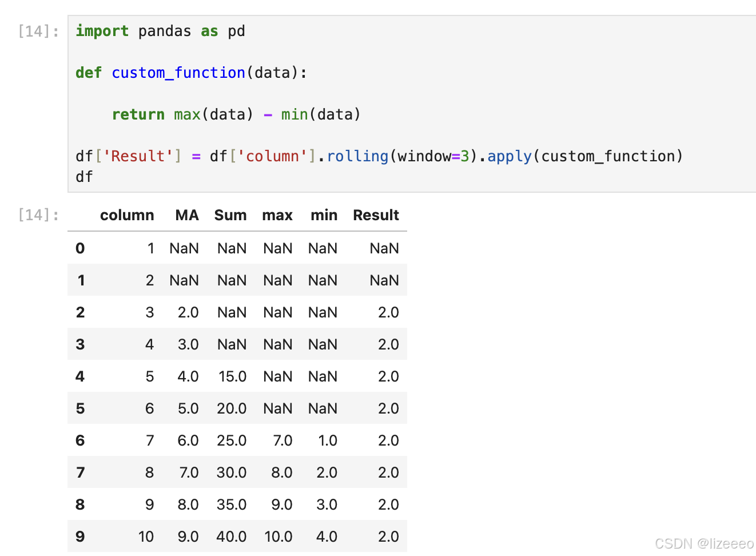
Task: Click the column header labeled 'column'
Action: (127, 216)
